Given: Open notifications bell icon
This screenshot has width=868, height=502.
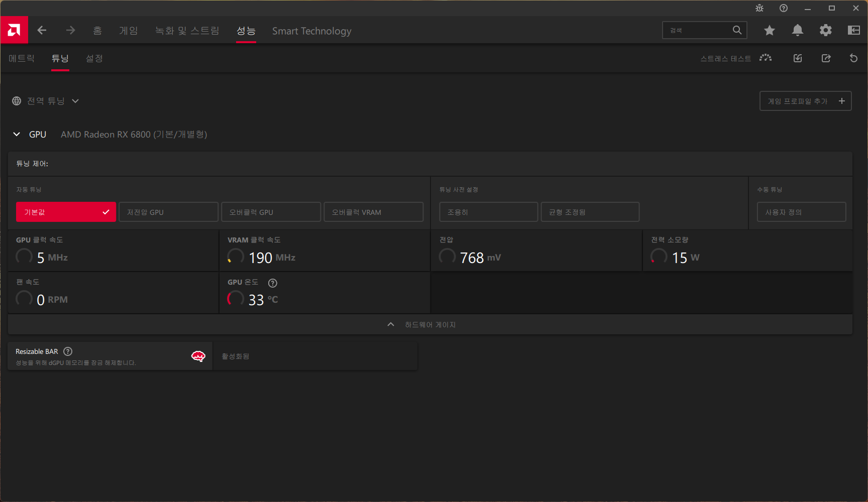Looking at the screenshot, I should [x=797, y=31].
